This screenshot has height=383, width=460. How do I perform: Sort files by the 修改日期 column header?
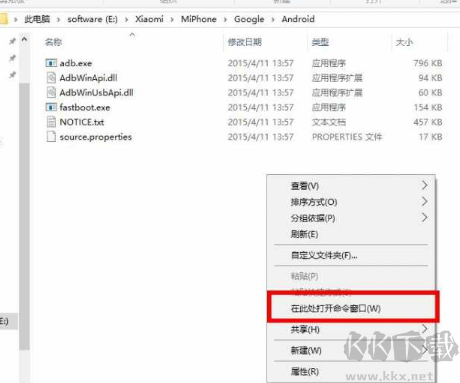(x=245, y=42)
